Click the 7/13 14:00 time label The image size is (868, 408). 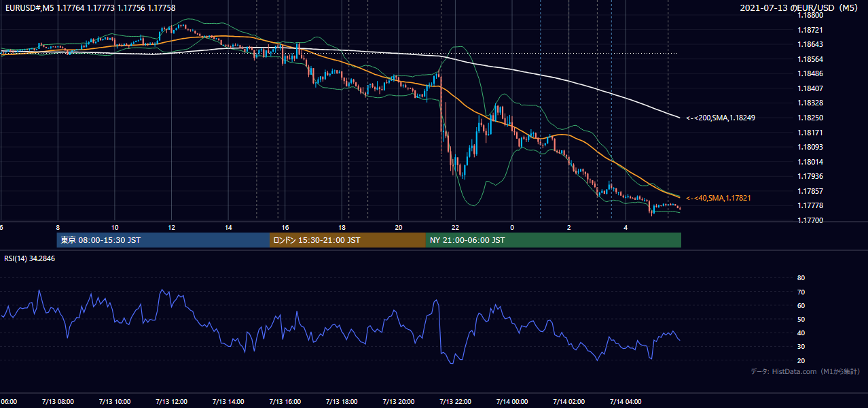point(228,401)
